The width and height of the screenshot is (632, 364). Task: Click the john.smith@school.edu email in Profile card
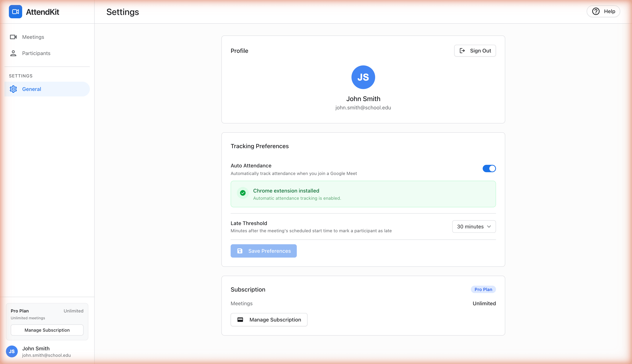(363, 108)
